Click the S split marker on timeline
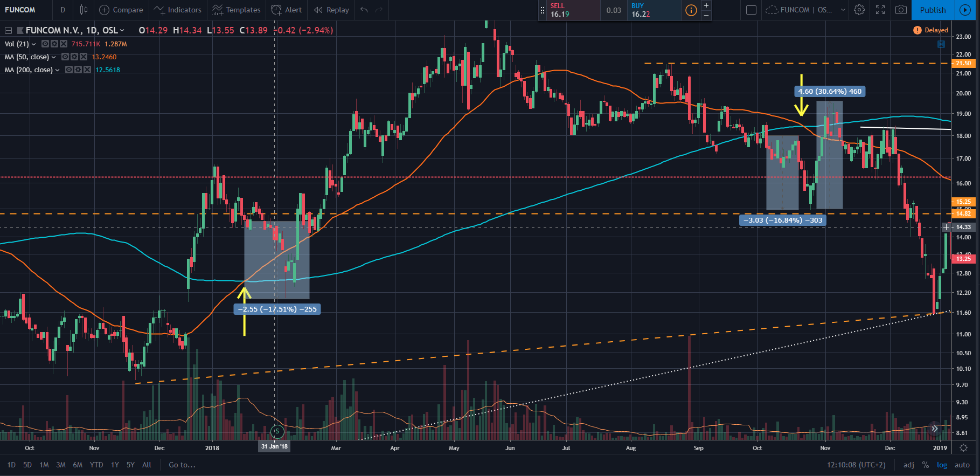Image resolution: width=980 pixels, height=476 pixels. 277,431
